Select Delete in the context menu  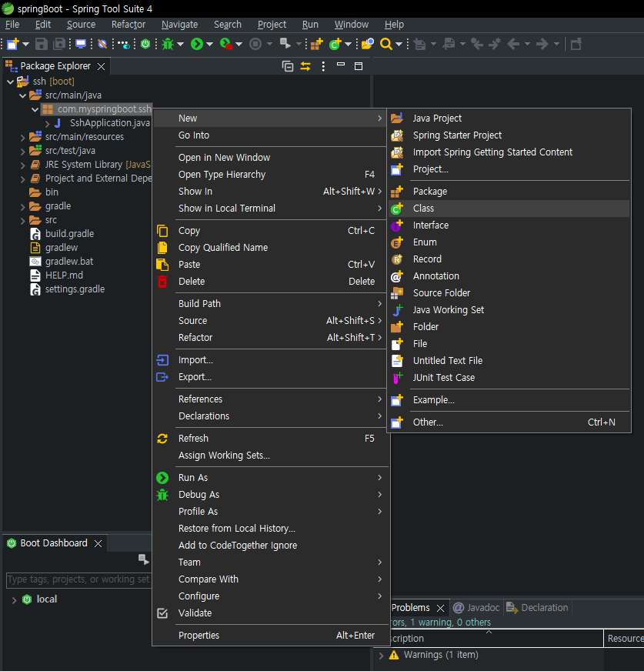(270, 281)
